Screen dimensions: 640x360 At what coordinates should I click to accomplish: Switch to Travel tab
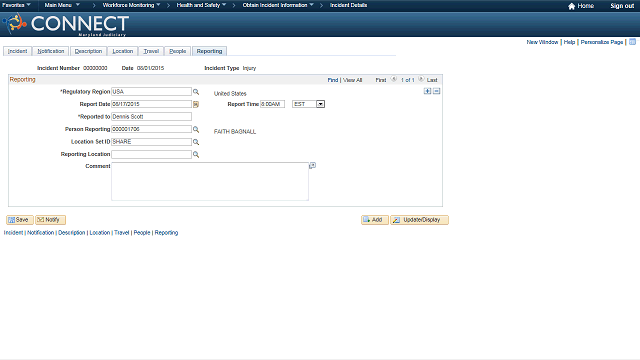151,51
